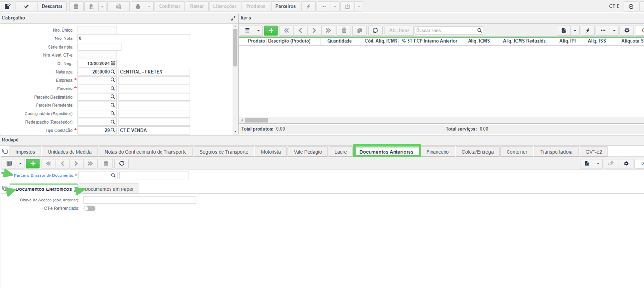Click into the Série da nota input field

tap(99, 47)
